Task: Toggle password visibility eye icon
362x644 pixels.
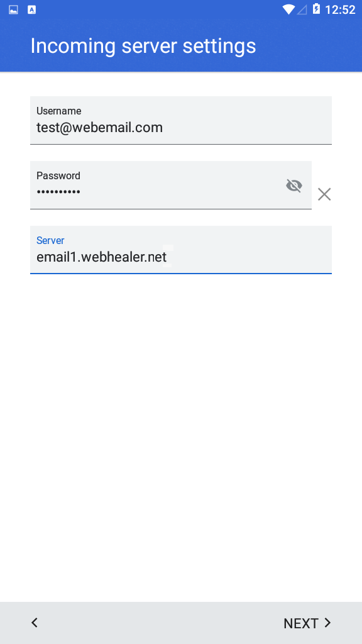Action: coord(294,186)
